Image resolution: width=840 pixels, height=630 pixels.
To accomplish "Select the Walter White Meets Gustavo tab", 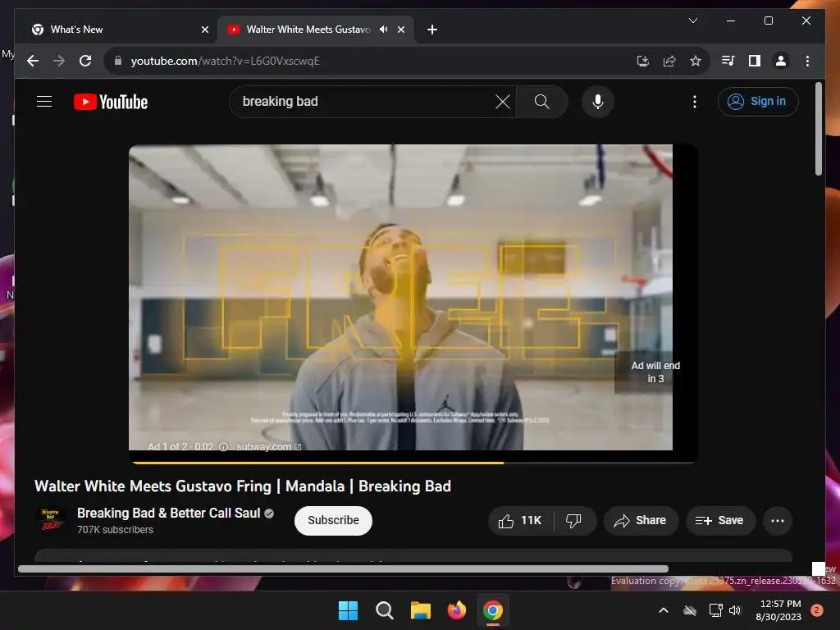I will (x=308, y=30).
